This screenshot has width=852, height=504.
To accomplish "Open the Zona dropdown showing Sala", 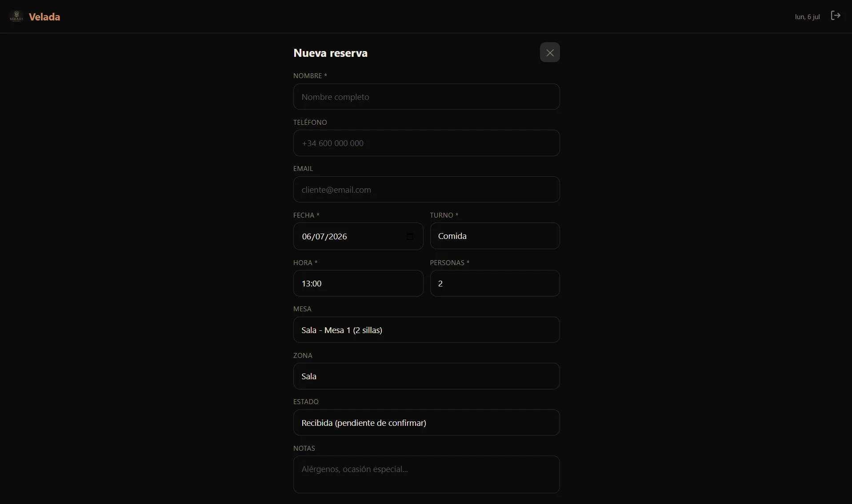I will pyautogui.click(x=426, y=376).
